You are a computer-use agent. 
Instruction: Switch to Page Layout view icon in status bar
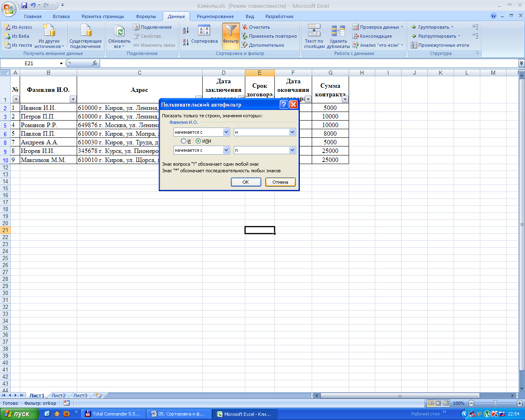(438, 403)
